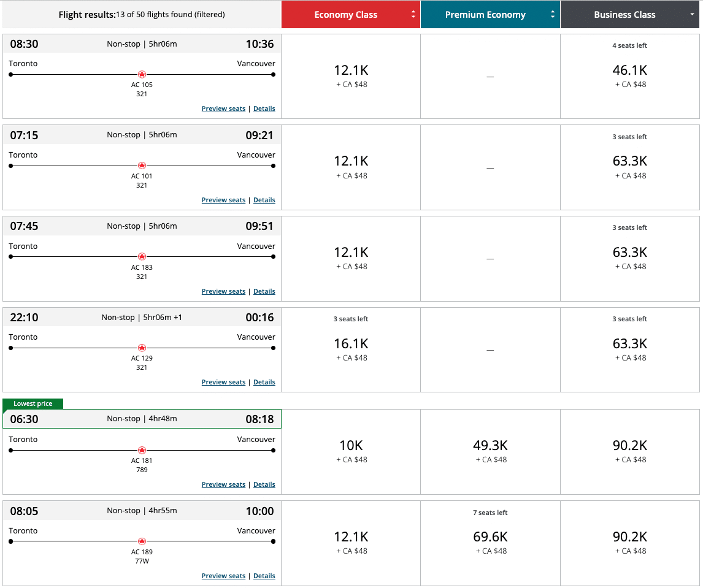Image resolution: width=703 pixels, height=588 pixels.
Task: Click the Air Canada logo on flight AC 105
Action: (142, 74)
